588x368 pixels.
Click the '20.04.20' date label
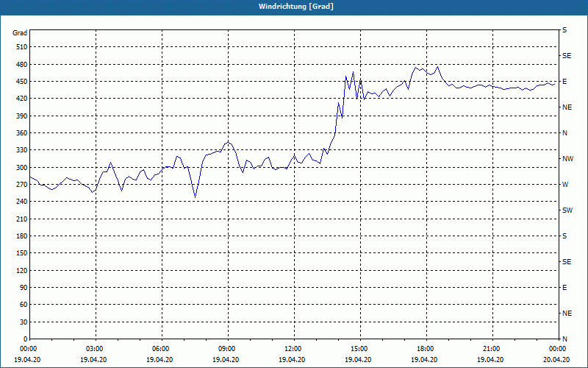[556, 360]
